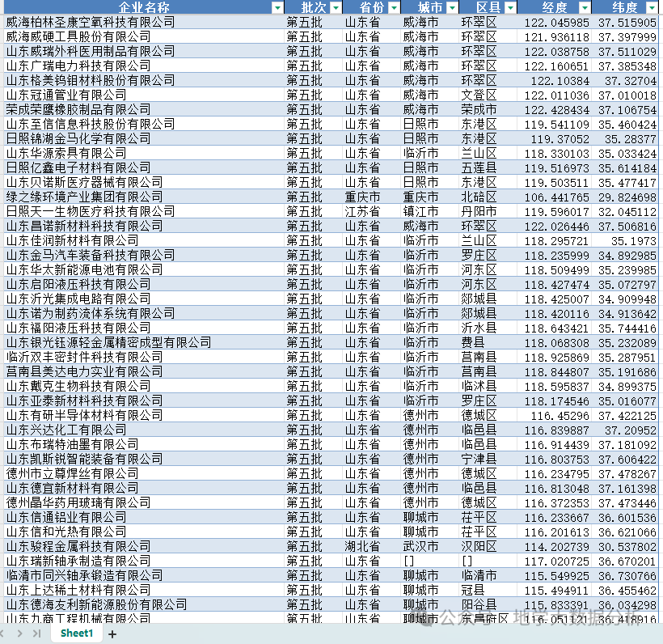
Task: Click the latitude value 29.824698
Action: [625, 197]
